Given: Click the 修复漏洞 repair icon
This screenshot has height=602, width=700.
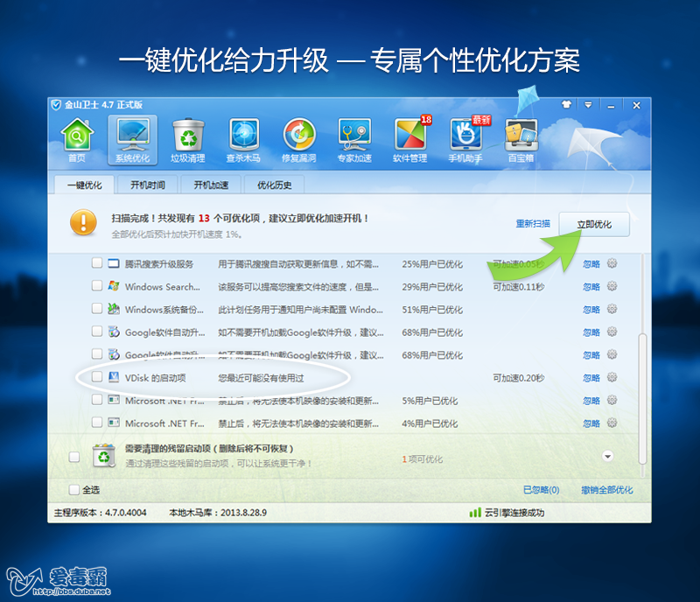Looking at the screenshot, I should 300,138.
